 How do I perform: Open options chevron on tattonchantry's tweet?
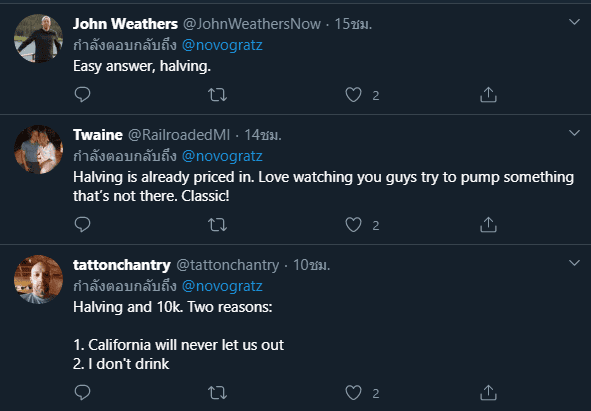tap(574, 263)
